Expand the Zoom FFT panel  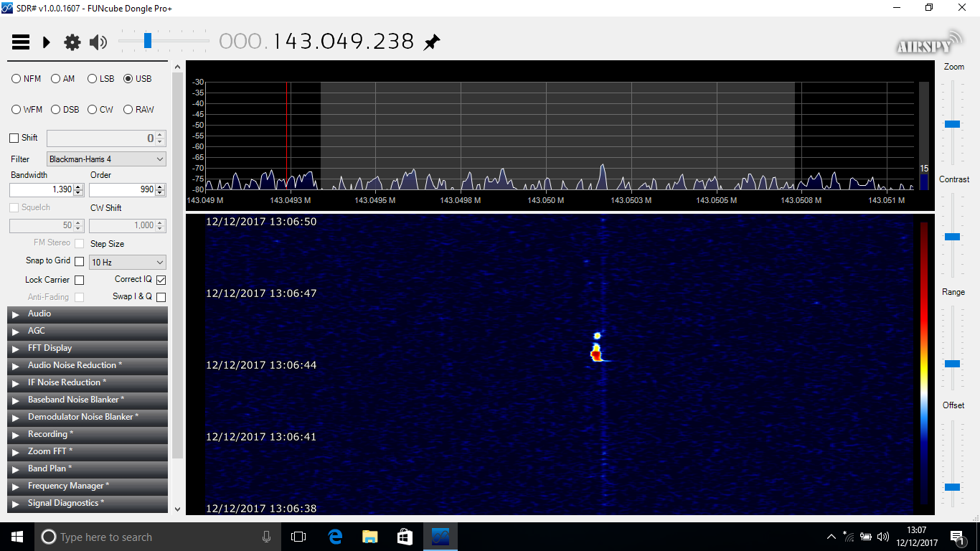pos(88,452)
